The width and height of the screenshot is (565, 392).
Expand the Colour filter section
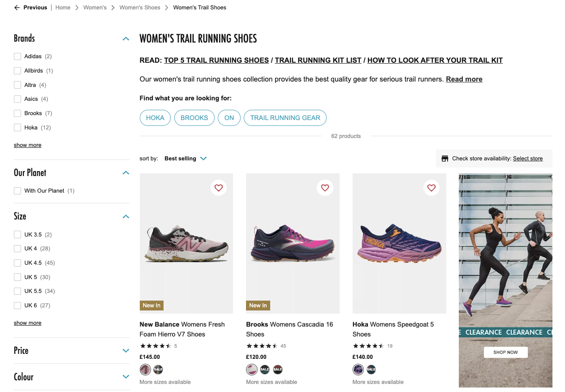point(126,377)
